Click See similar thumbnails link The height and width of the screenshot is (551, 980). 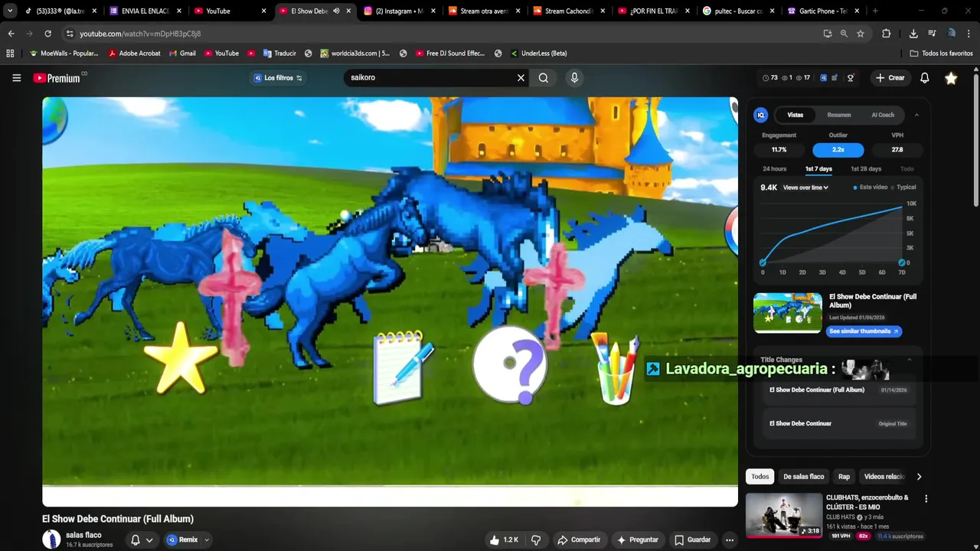[864, 331]
